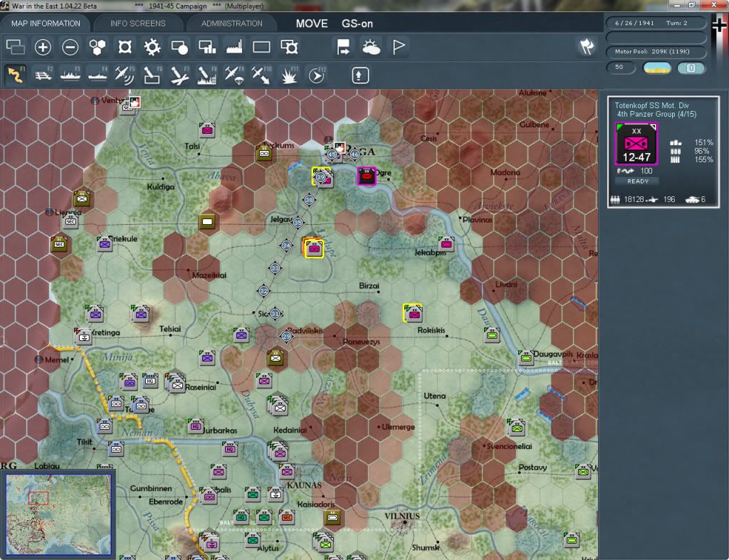
Task: Click movement path marker 38
Action: pyautogui.click(x=309, y=200)
